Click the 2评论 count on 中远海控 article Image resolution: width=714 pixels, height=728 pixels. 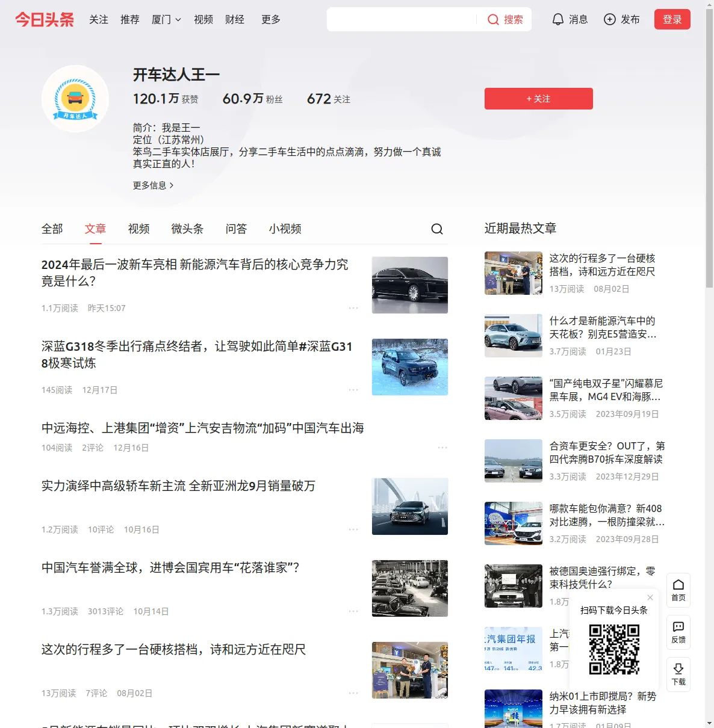tap(93, 448)
